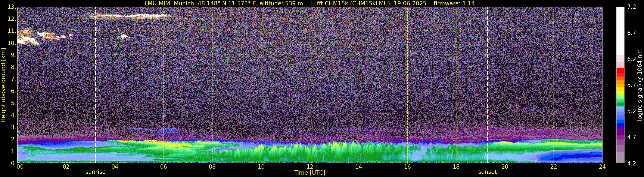Click the white top section of the colorbar
Image resolution: width=644 pixels, height=177 pixels.
(x=620, y=31)
